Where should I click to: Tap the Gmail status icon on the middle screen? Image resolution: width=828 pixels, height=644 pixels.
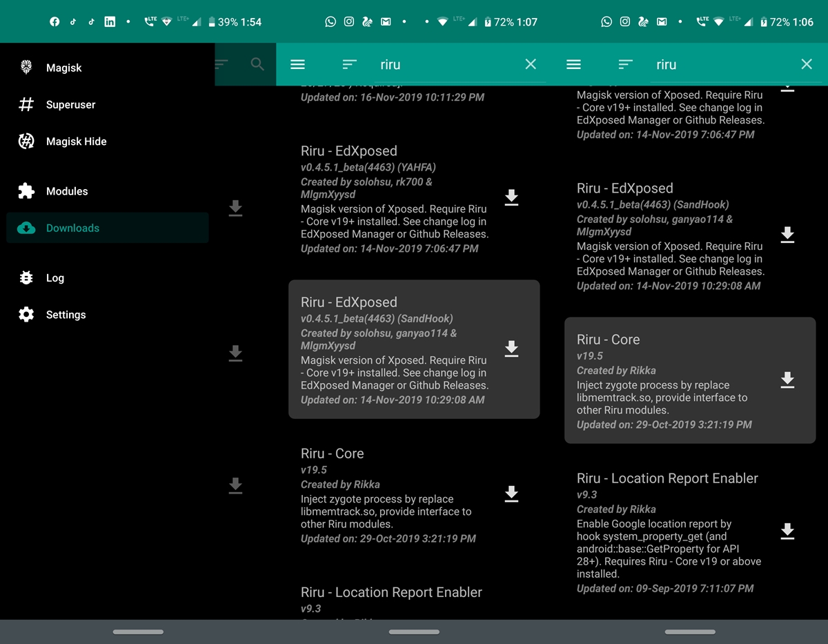[x=386, y=22]
